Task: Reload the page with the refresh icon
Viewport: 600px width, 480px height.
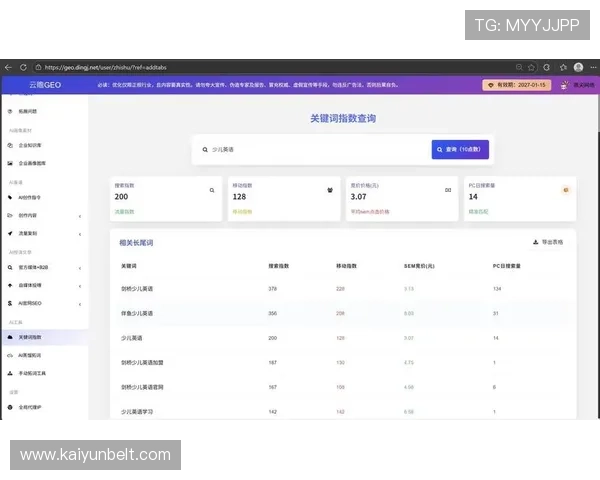Action: pyautogui.click(x=23, y=67)
